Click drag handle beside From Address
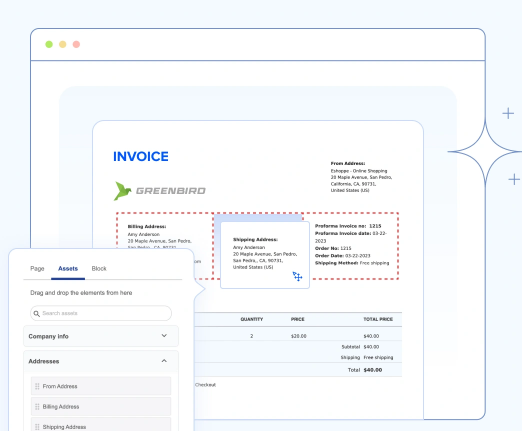Viewport: 522px width, 431px height. (37, 386)
